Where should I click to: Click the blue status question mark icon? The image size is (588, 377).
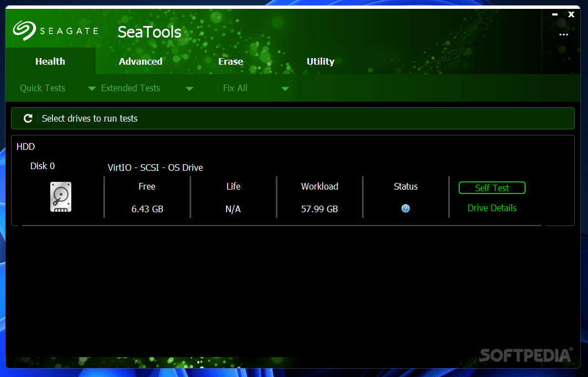[406, 208]
